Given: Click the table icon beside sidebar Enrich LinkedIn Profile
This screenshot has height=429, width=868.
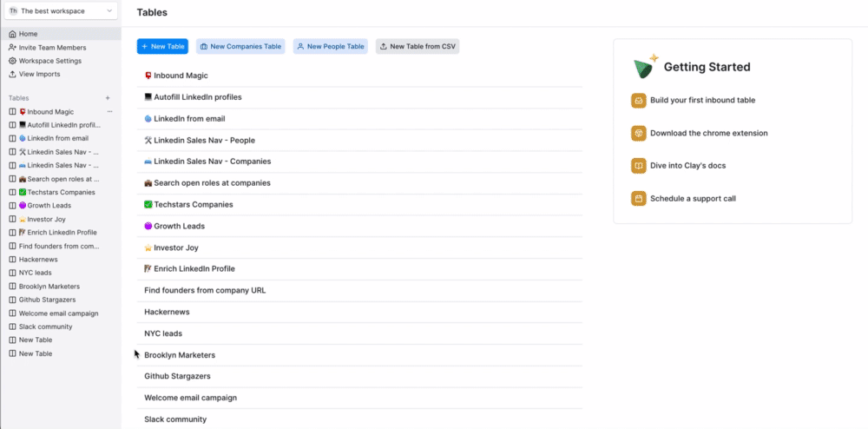Looking at the screenshot, I should pos(13,233).
